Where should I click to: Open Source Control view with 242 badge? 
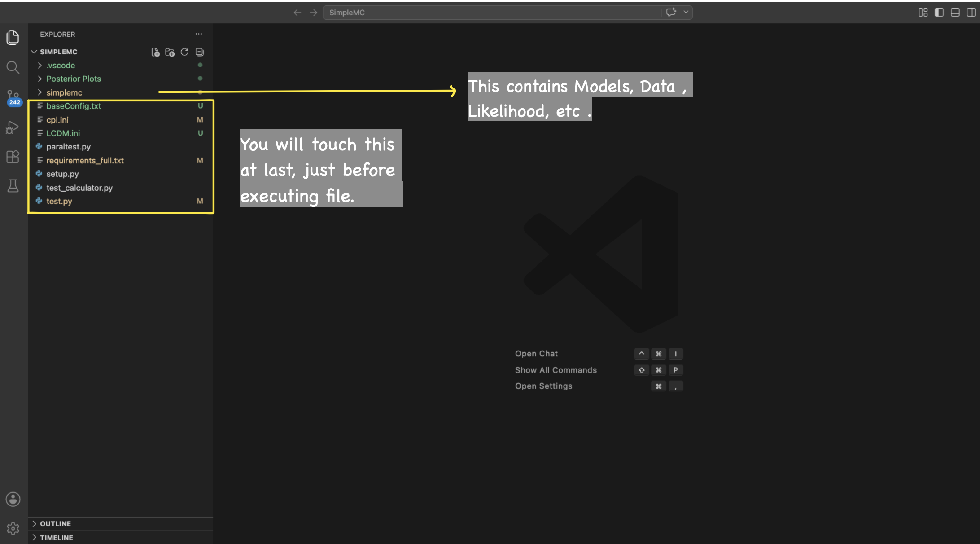[13, 97]
